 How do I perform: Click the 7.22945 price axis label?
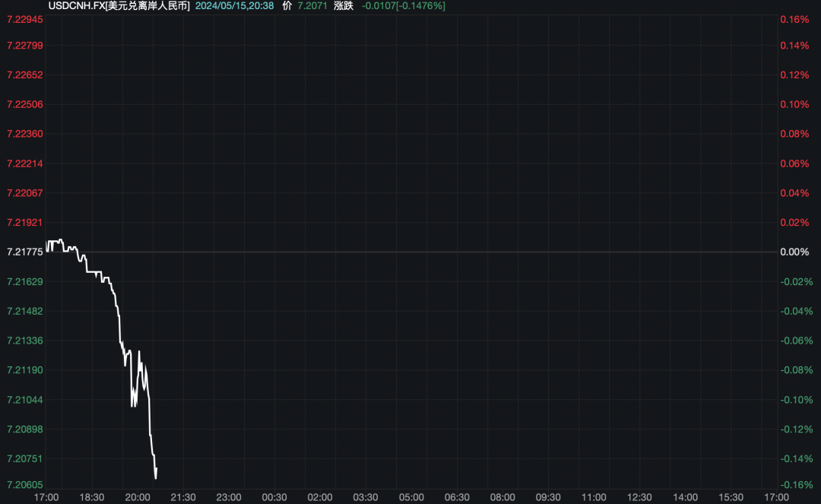coord(24,19)
